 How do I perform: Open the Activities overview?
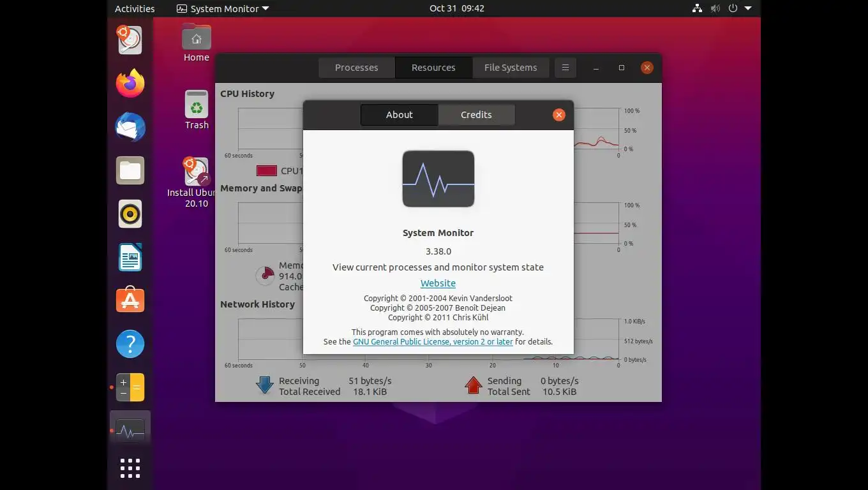(x=135, y=8)
